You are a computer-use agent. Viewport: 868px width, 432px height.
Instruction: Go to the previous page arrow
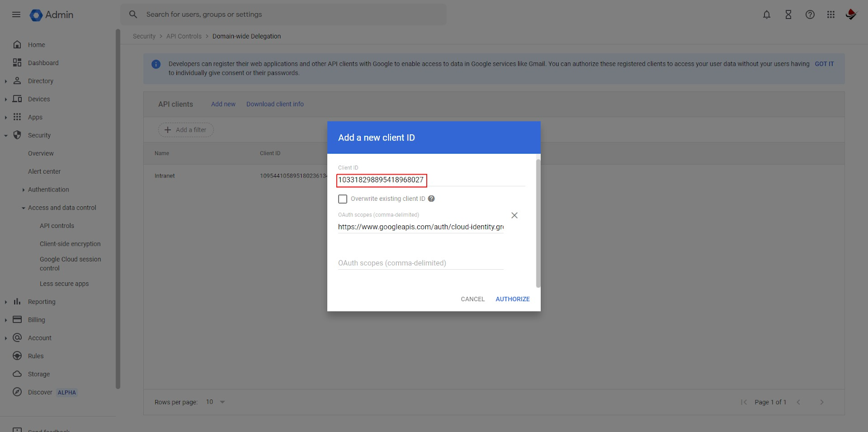(799, 402)
